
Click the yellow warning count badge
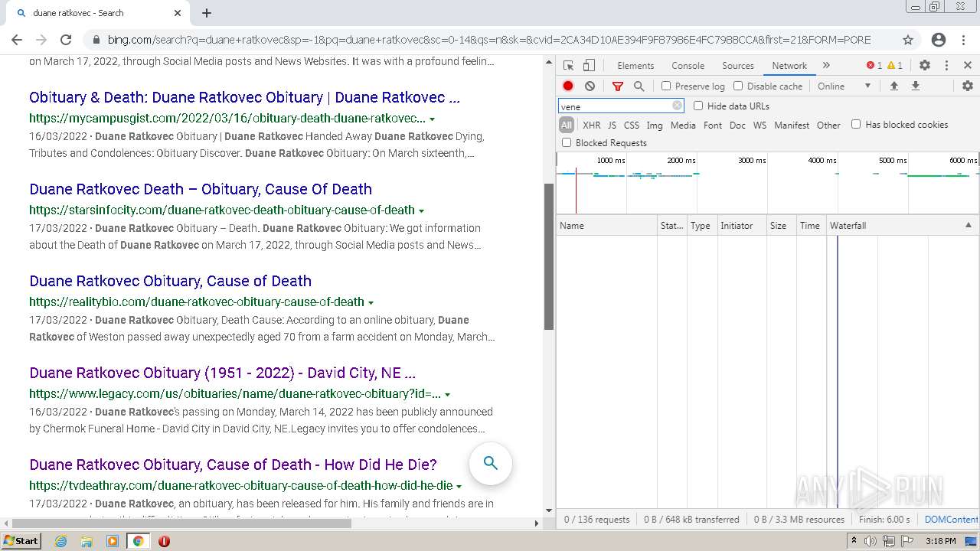(x=895, y=66)
